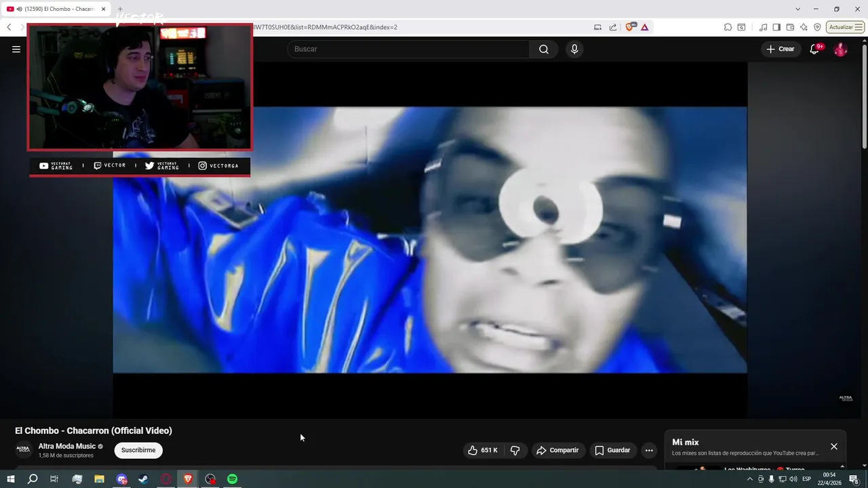The width and height of the screenshot is (868, 488).
Task: Open Discord from the taskbar
Action: click(121, 479)
